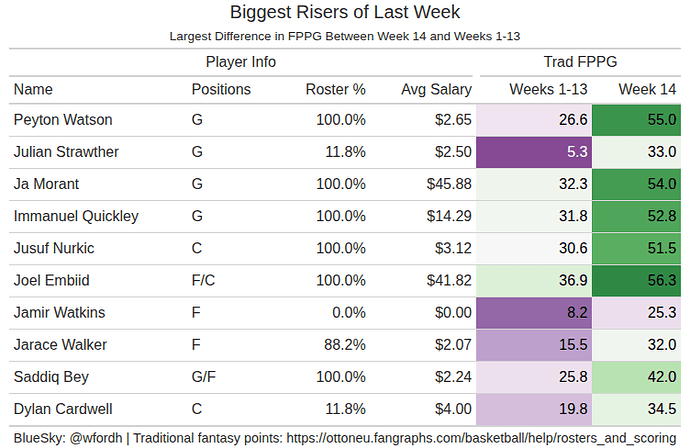Screen dimensions: 690x447
Task: Click the Roster % column header
Action: [x=335, y=89]
